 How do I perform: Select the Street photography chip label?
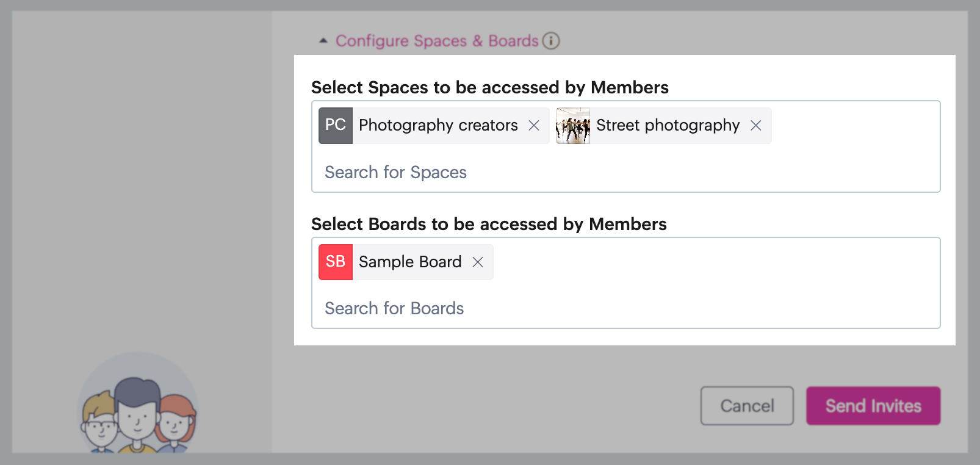click(x=668, y=126)
